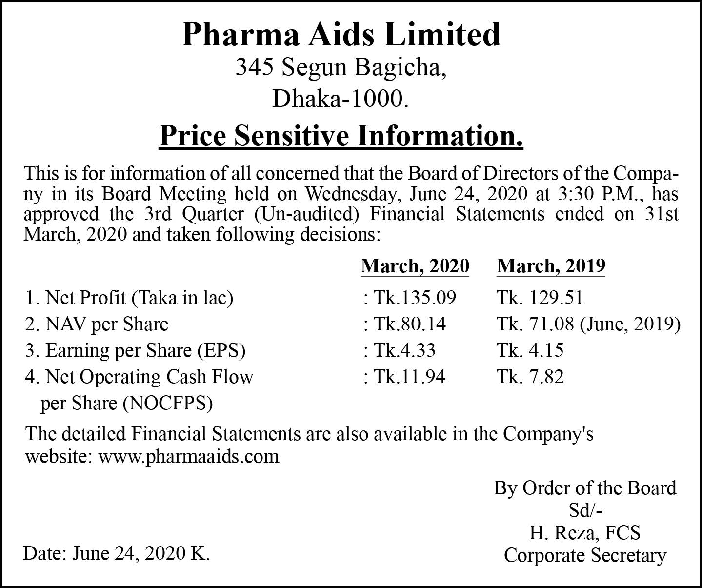Select the NAV per Share row label
This screenshot has height=588, width=702.
click(x=97, y=324)
